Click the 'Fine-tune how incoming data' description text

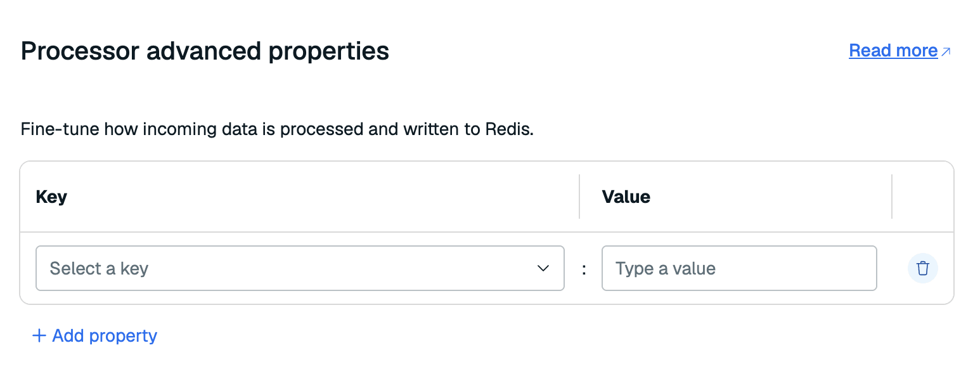(x=277, y=130)
